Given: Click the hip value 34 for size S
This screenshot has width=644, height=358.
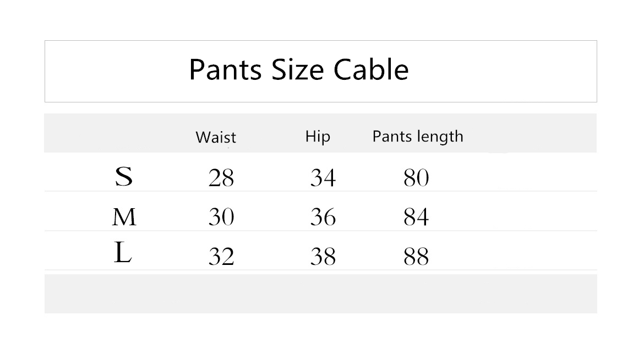Looking at the screenshot, I should tap(323, 178).
